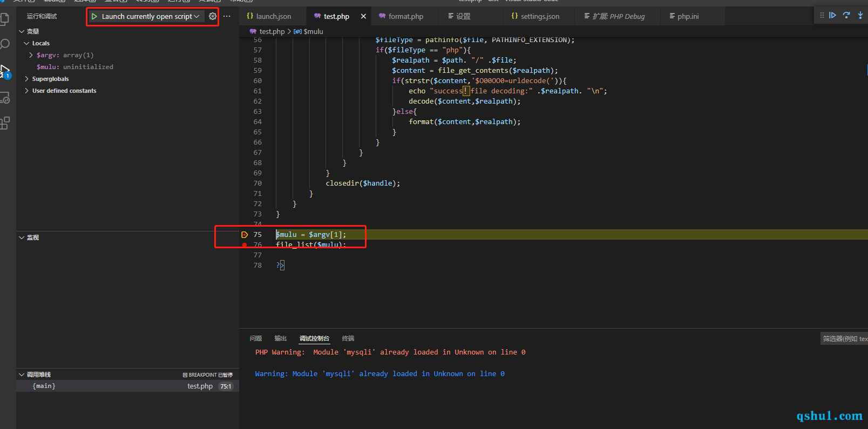Toggle breakpoint on line 76
The width and height of the screenshot is (868, 429).
245,245
